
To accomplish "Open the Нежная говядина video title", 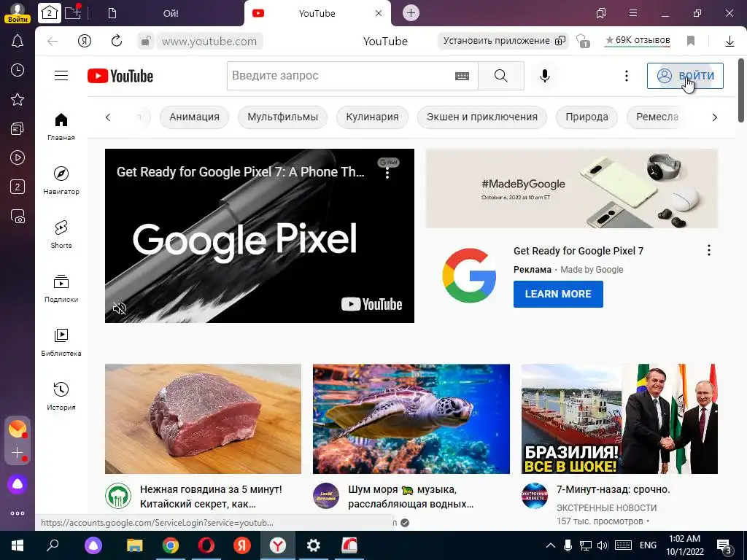I will tap(211, 497).
